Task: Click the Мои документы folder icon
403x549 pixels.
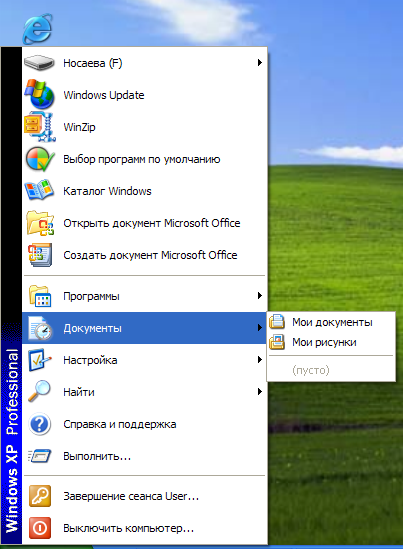Action: tap(277, 322)
